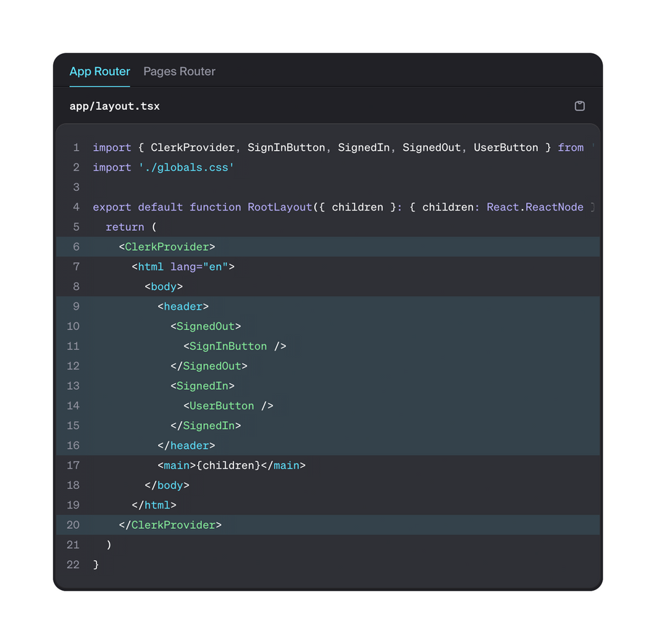Click the return keyword on line 5
656x644 pixels.
tap(125, 227)
